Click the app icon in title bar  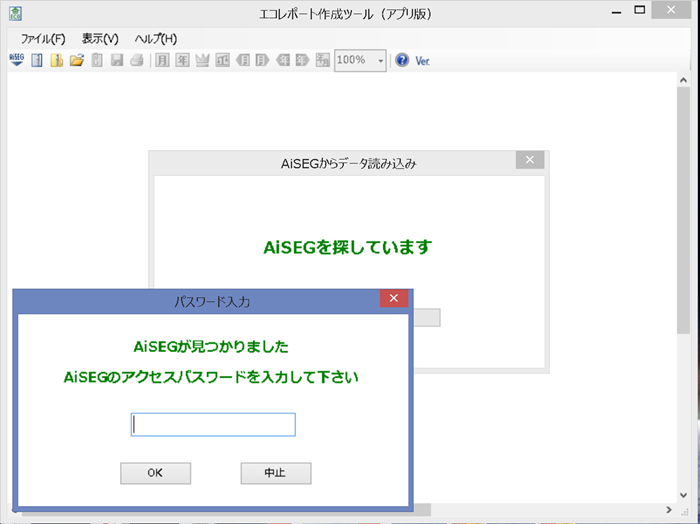pyautogui.click(x=16, y=13)
